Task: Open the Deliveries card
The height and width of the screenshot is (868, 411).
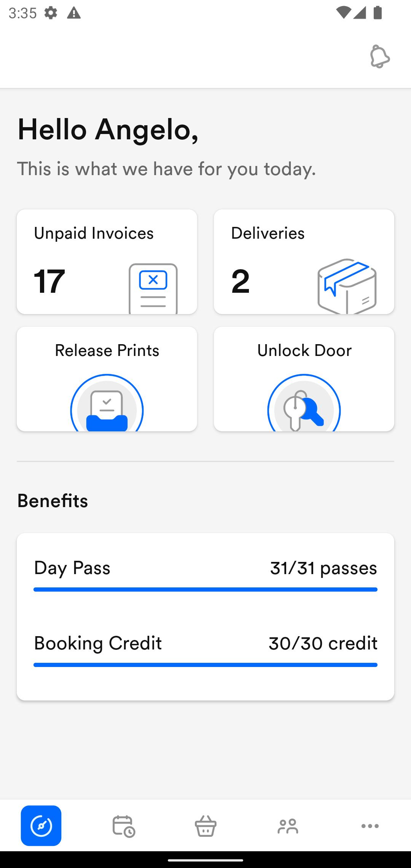Action: pos(304,262)
